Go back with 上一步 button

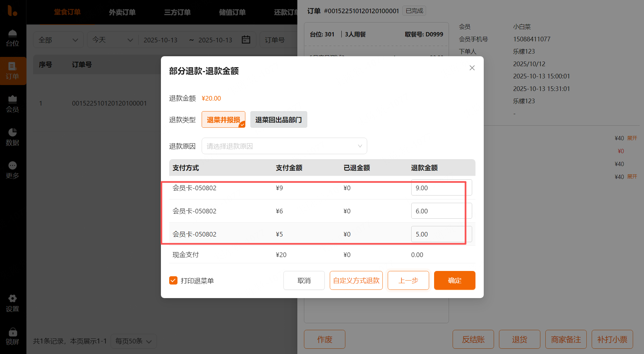point(408,281)
